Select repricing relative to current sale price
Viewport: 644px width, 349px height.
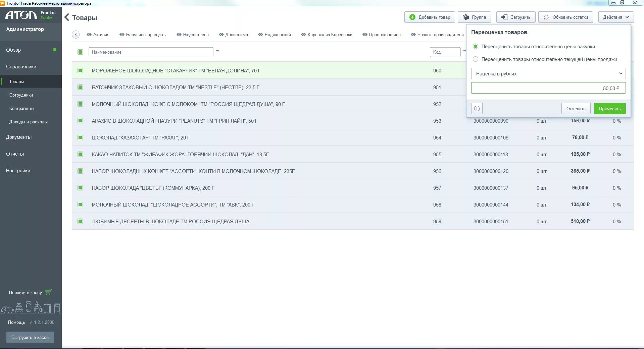click(x=476, y=59)
